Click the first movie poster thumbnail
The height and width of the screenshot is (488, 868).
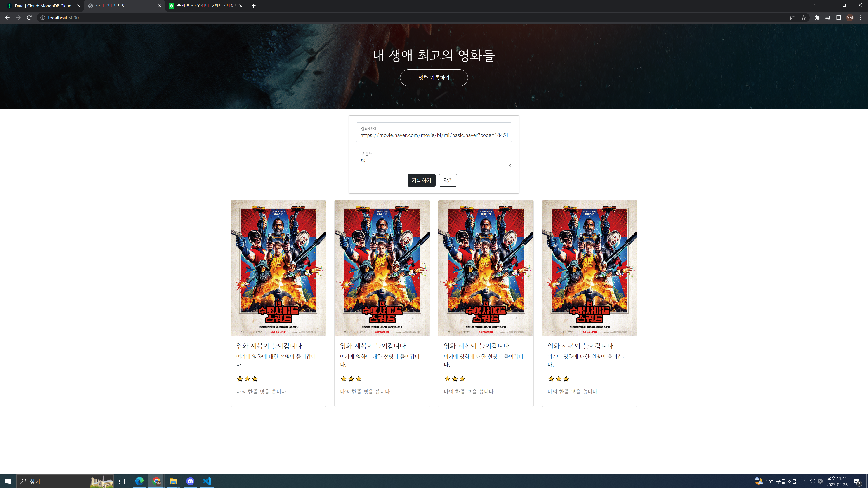[278, 268]
